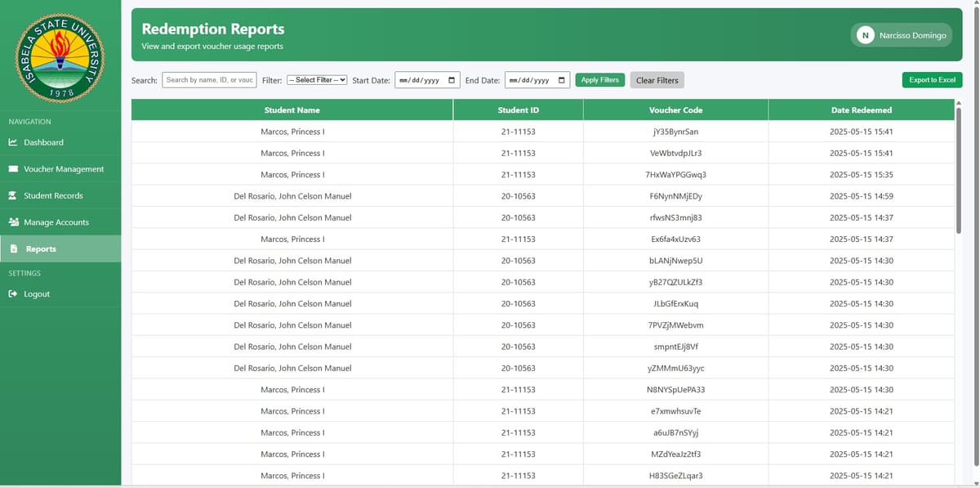Click the Isabela State University logo
The height and width of the screenshot is (488, 980).
(x=58, y=55)
